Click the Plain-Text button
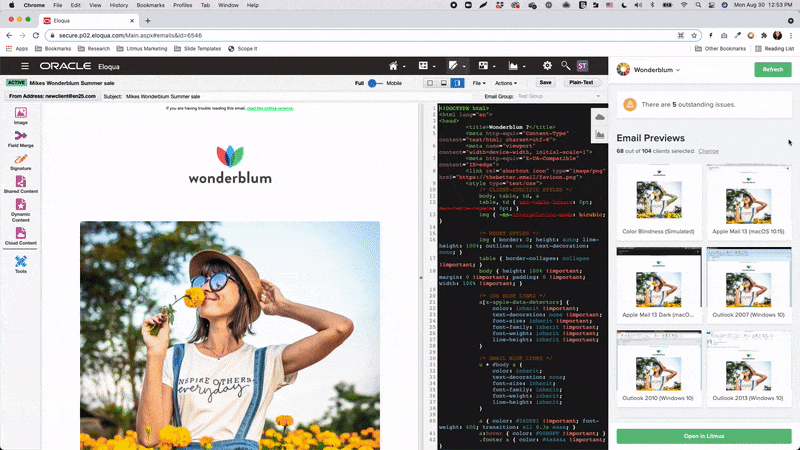This screenshot has width=800, height=450. pyautogui.click(x=581, y=83)
